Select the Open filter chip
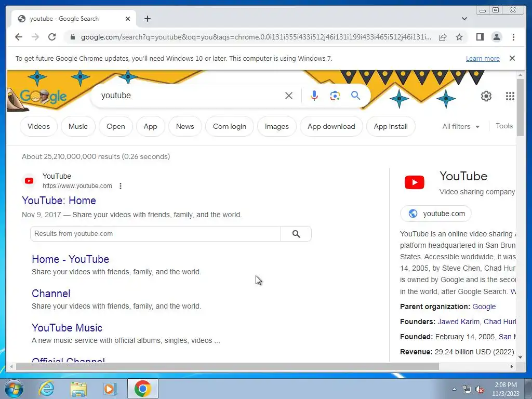 pyautogui.click(x=116, y=126)
